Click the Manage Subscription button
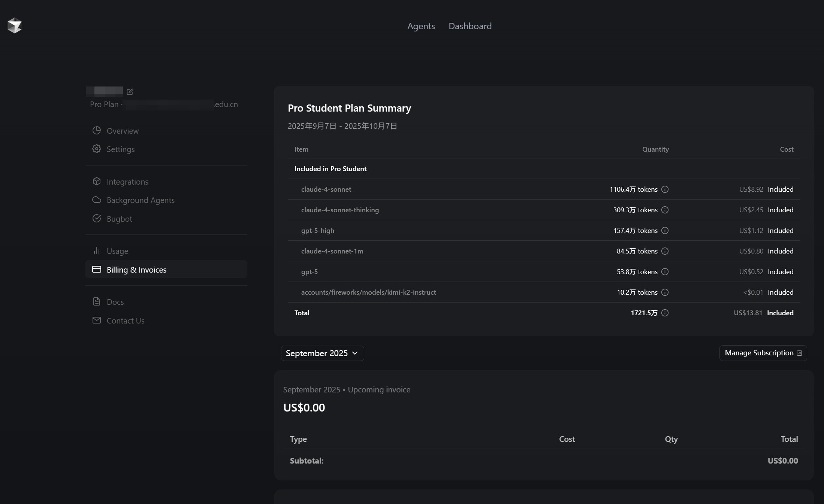This screenshot has height=504, width=824. pos(763,353)
